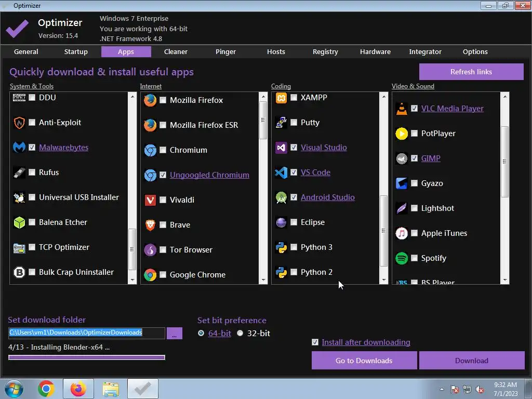
Task: Click the Spotify green icon
Action: click(402, 258)
